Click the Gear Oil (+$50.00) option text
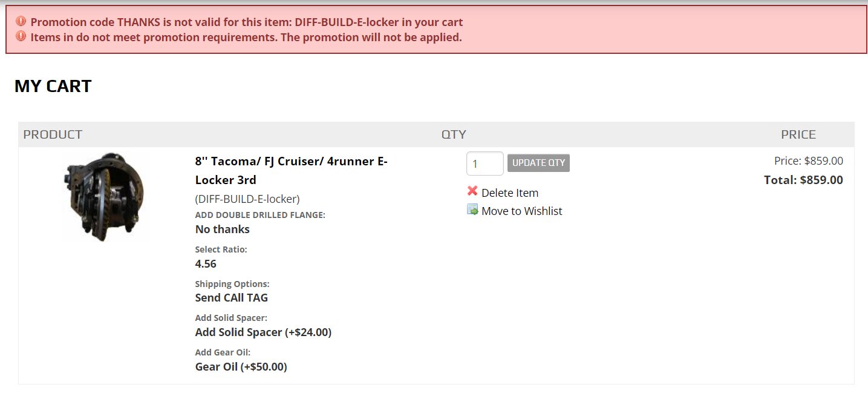The width and height of the screenshot is (868, 393). coord(241,366)
